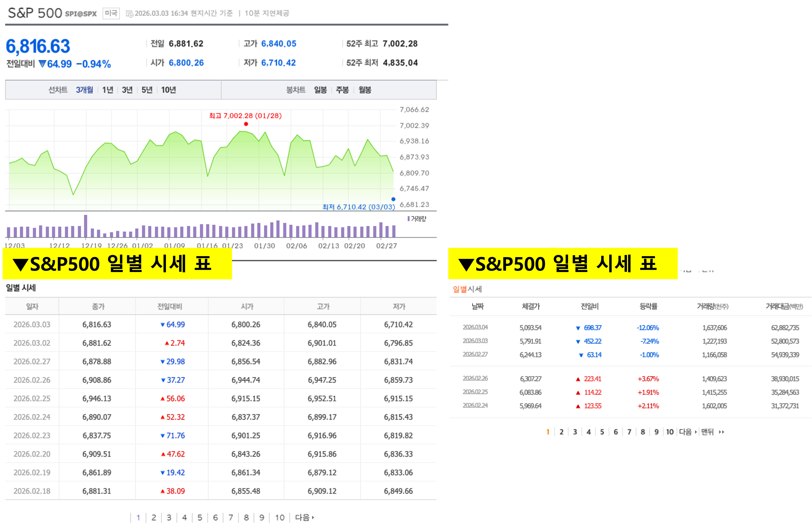Select the 일봉 candlestick chart
The image size is (812, 530).
coord(320,90)
